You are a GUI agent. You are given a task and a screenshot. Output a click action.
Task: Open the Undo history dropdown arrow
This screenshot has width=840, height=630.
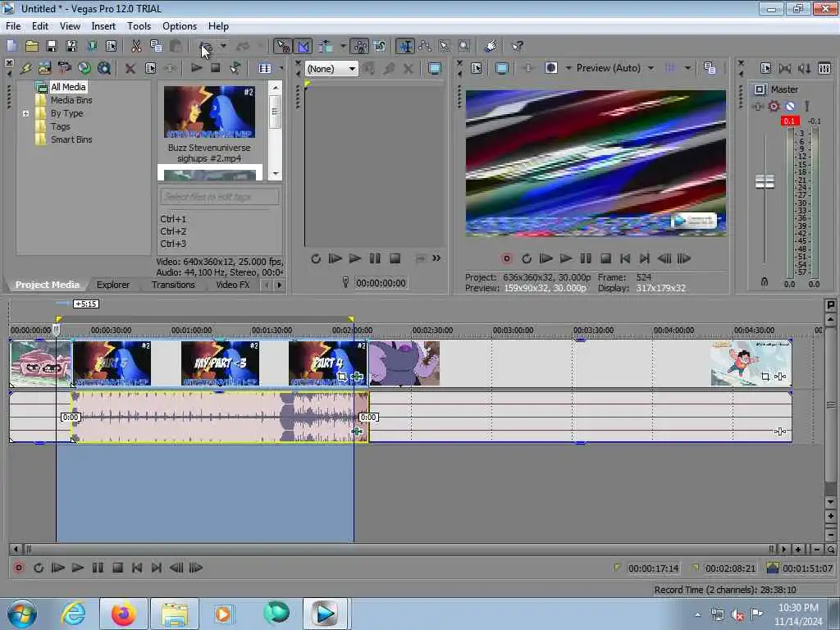click(223, 47)
